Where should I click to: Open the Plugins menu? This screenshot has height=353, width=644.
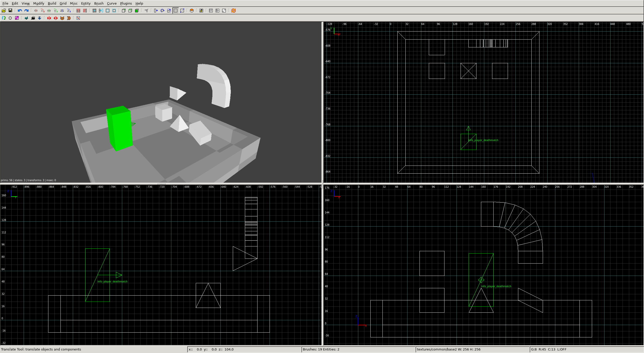[126, 3]
